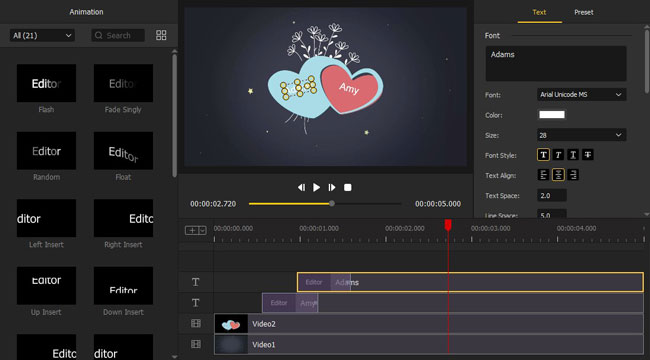Step to next frame in preview
The height and width of the screenshot is (360, 650).
click(x=332, y=187)
